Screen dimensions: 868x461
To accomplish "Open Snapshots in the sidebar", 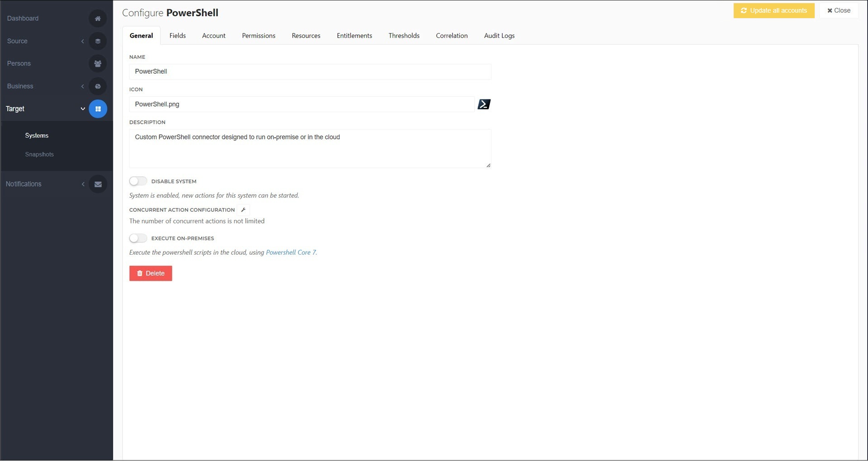I will pos(39,155).
